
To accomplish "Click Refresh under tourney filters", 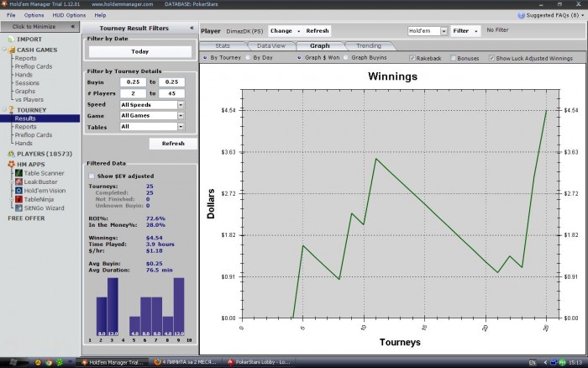I will click(x=173, y=144).
